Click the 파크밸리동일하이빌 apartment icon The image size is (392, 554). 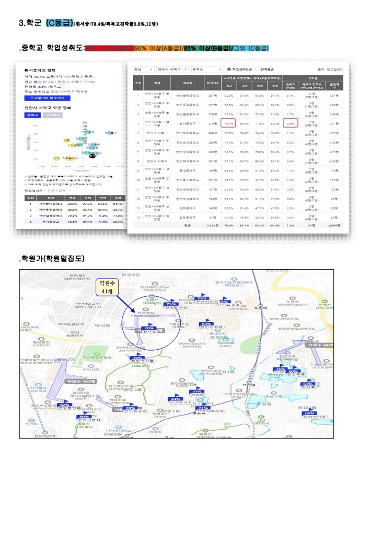pos(120,382)
